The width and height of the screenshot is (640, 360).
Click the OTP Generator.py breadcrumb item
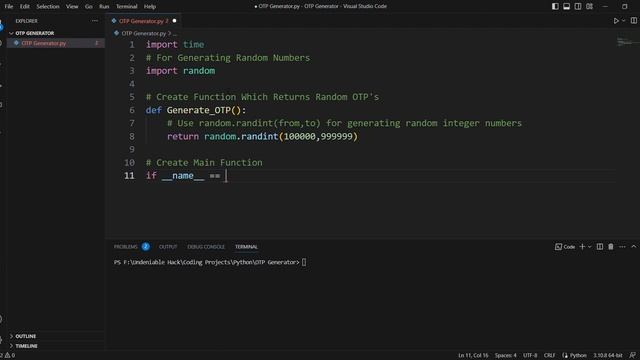click(143, 33)
